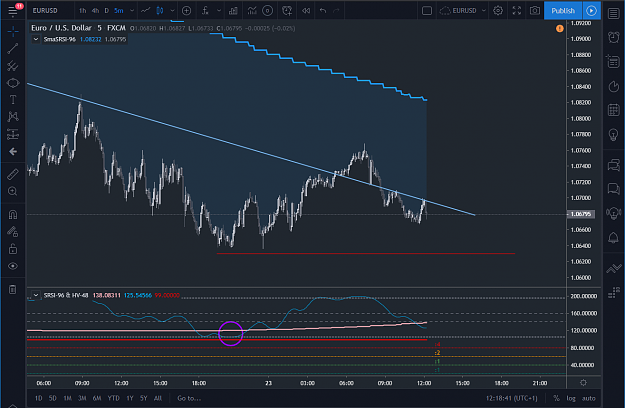The height and width of the screenshot is (408, 625).
Task: Open the calendar panel icon
Action: coord(613,110)
